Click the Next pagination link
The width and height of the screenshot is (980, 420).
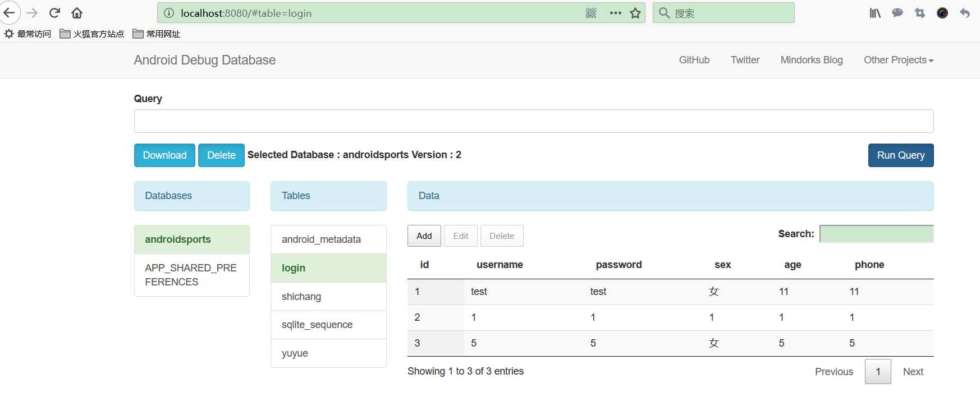[913, 372]
